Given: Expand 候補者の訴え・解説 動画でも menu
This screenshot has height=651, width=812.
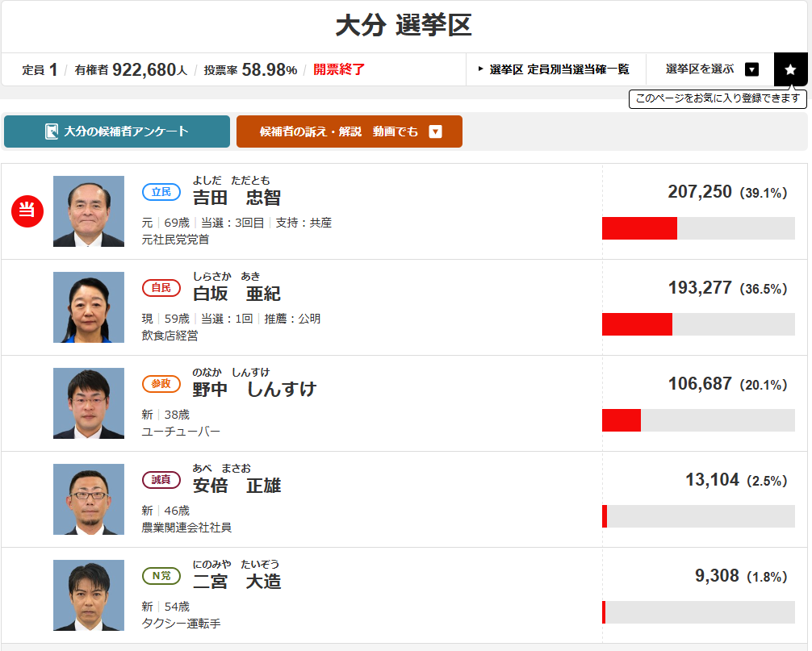Looking at the screenshot, I should (x=349, y=131).
